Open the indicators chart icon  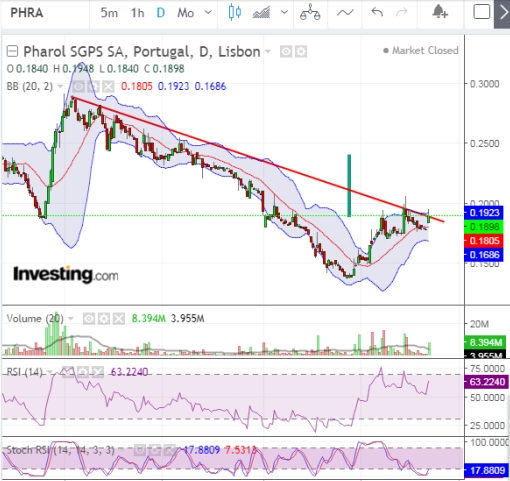point(261,13)
